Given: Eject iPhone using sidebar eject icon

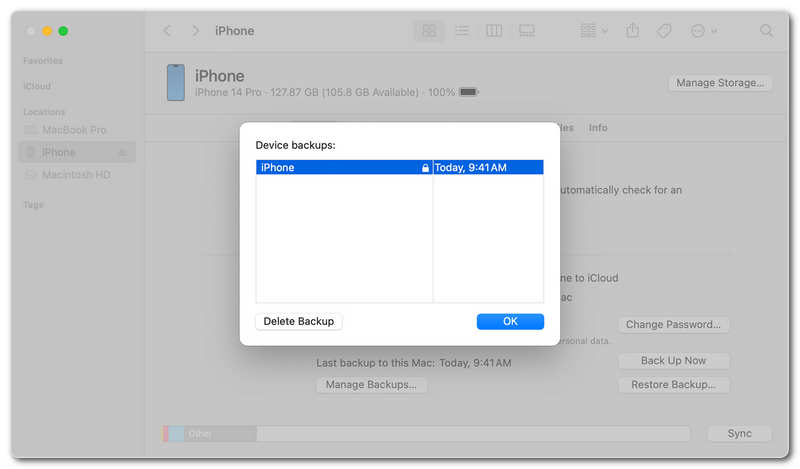Looking at the screenshot, I should (x=122, y=153).
